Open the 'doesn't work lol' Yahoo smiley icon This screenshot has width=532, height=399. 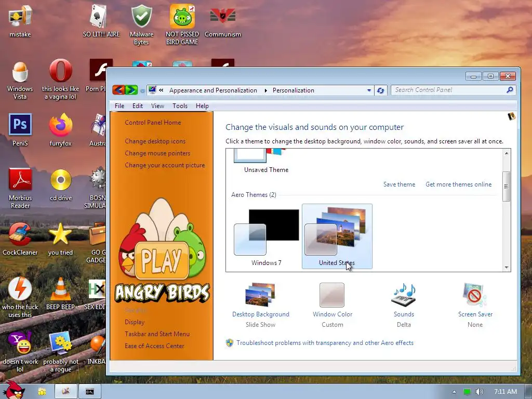pos(20,352)
